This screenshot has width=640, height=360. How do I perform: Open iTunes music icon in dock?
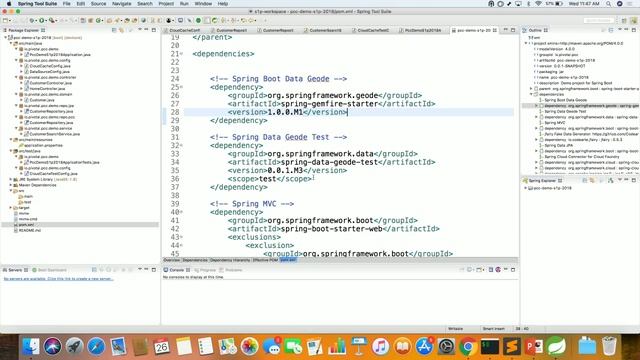(380, 347)
